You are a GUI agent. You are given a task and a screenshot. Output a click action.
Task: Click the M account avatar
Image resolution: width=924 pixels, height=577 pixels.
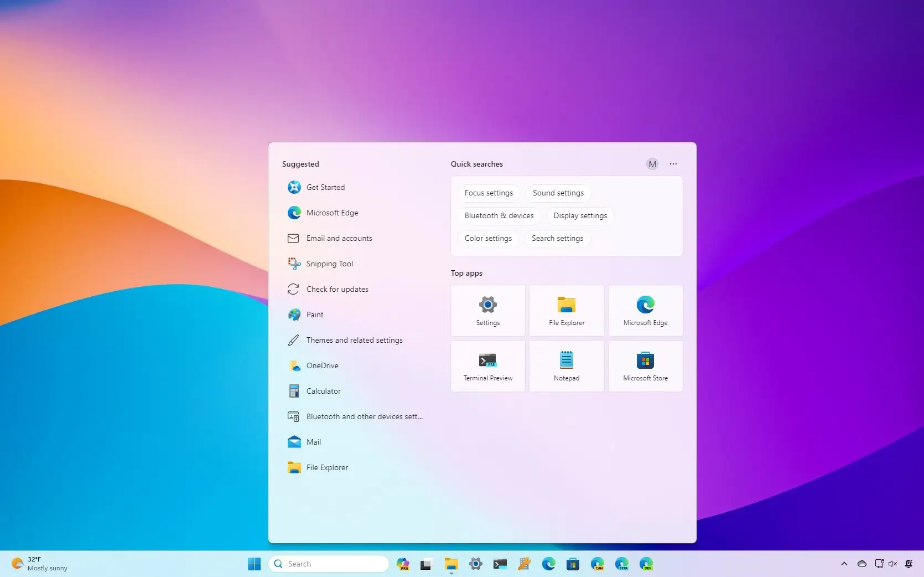pyautogui.click(x=652, y=164)
